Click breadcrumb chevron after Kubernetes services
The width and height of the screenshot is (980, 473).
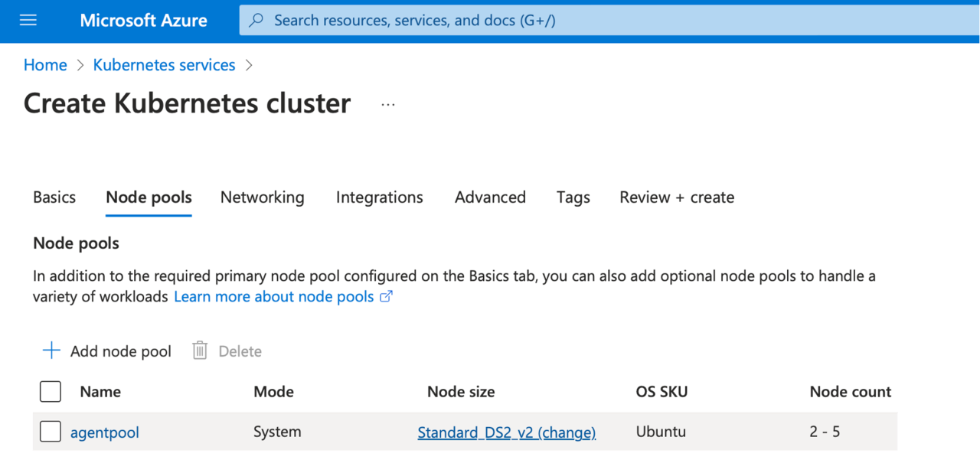tap(249, 65)
